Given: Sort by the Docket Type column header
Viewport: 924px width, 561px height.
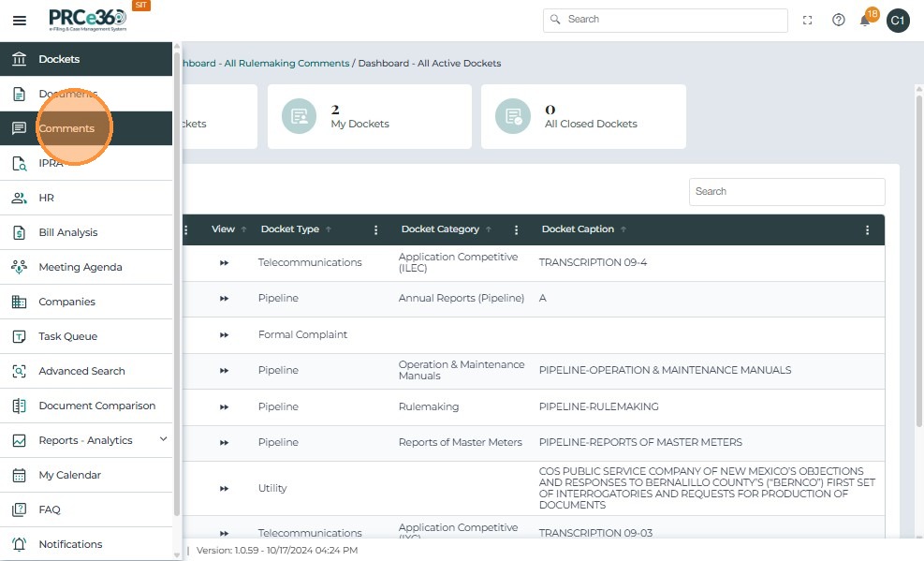Looking at the screenshot, I should [290, 229].
